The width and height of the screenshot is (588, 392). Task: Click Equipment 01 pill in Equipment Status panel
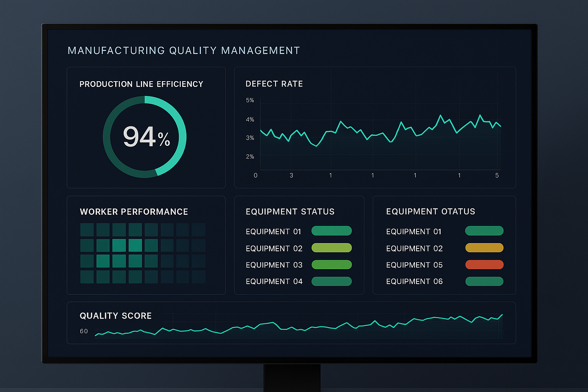(332, 231)
